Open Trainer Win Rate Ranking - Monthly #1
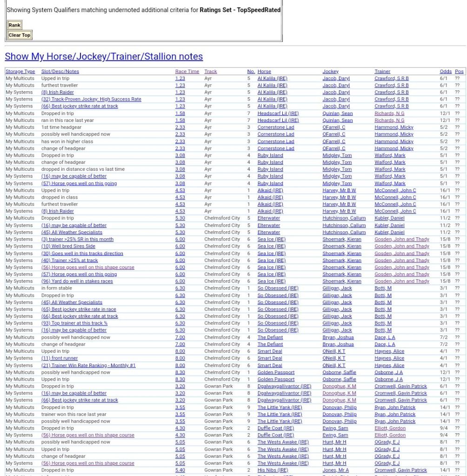This screenshot has width=467, height=476. click(x=88, y=365)
